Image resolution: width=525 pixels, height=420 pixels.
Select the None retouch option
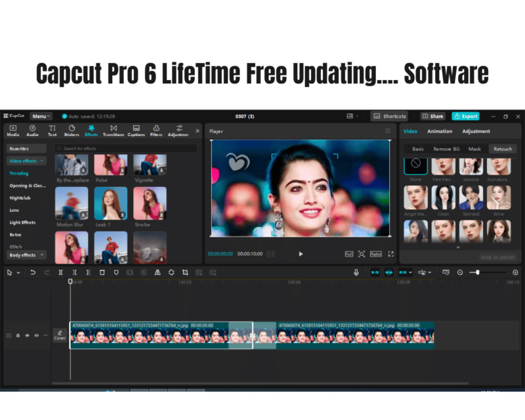point(415,166)
